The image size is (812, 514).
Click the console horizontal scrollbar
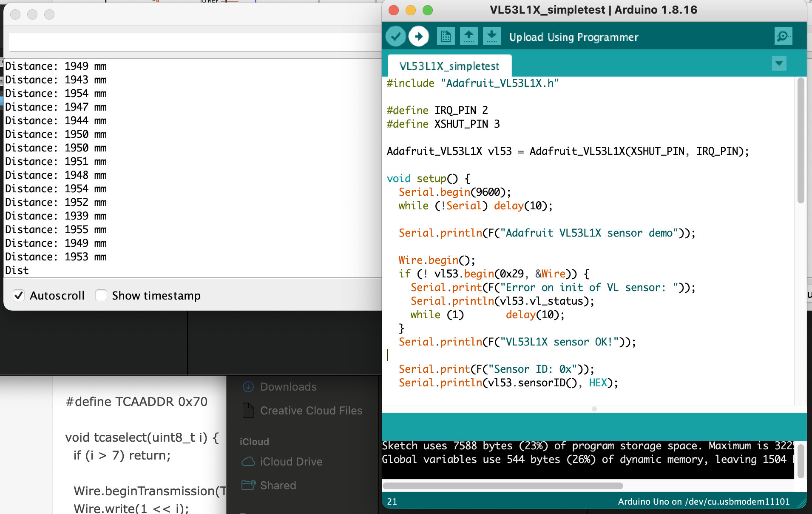pyautogui.click(x=503, y=486)
